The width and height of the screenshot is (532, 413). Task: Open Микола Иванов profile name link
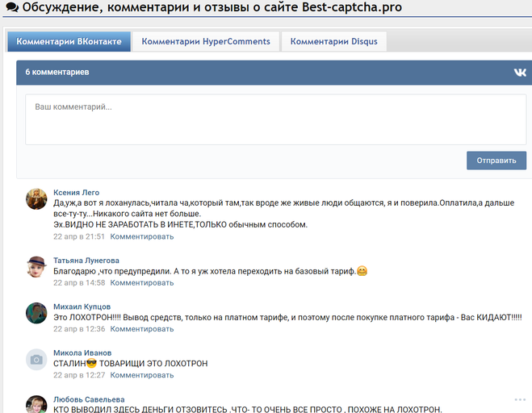click(82, 353)
